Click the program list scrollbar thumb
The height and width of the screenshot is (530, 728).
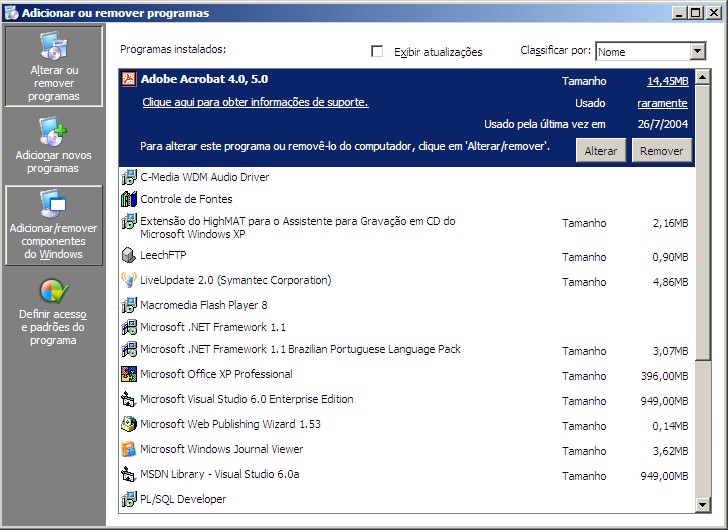[x=703, y=222]
